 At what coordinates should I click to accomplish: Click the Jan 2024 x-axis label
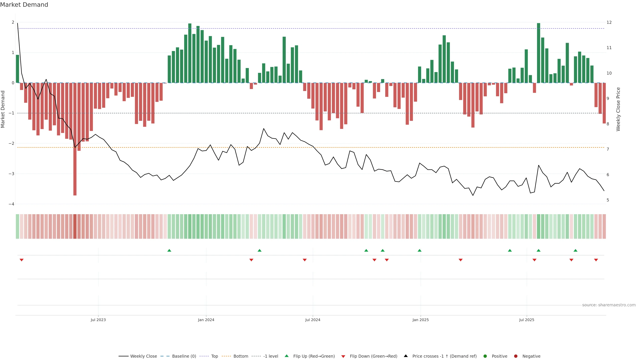(206, 320)
